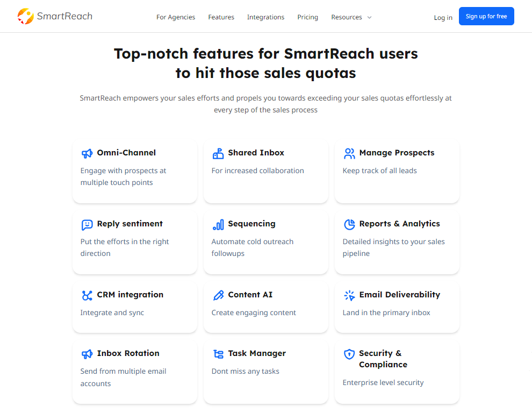The height and width of the screenshot is (413, 532).
Task: Click the SmartReach brand name text
Action: (64, 16)
